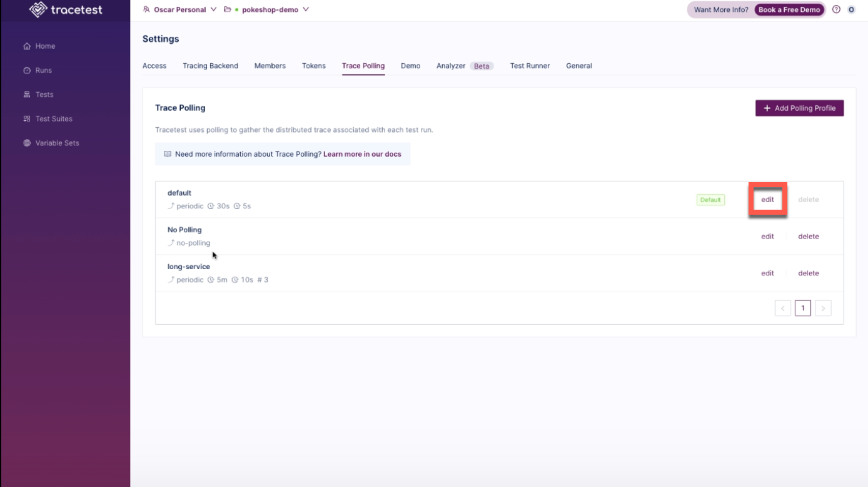Edit the long-service profile

point(767,274)
